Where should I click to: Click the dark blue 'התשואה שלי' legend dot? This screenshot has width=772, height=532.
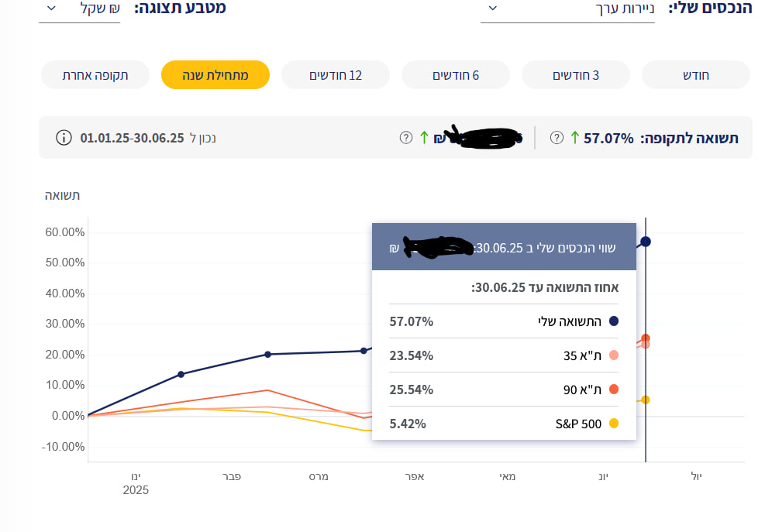coord(614,321)
